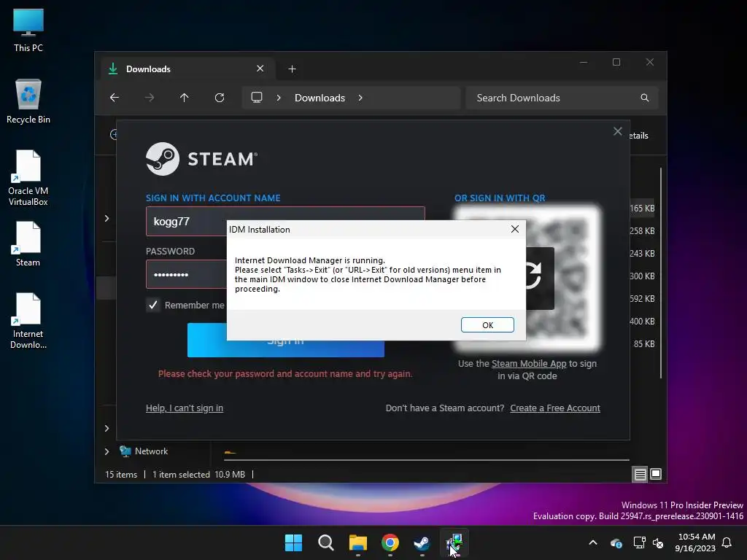
Task: Open the Steam Mobile App link
Action: pyautogui.click(x=529, y=364)
